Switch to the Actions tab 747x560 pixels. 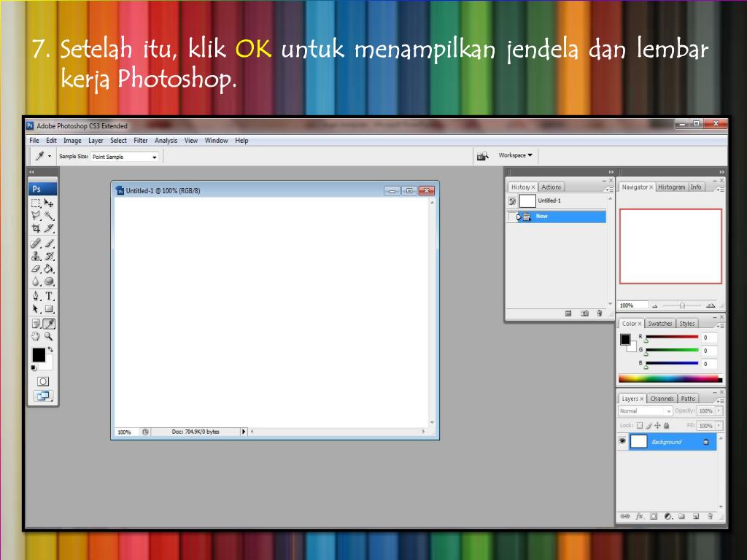[551, 187]
